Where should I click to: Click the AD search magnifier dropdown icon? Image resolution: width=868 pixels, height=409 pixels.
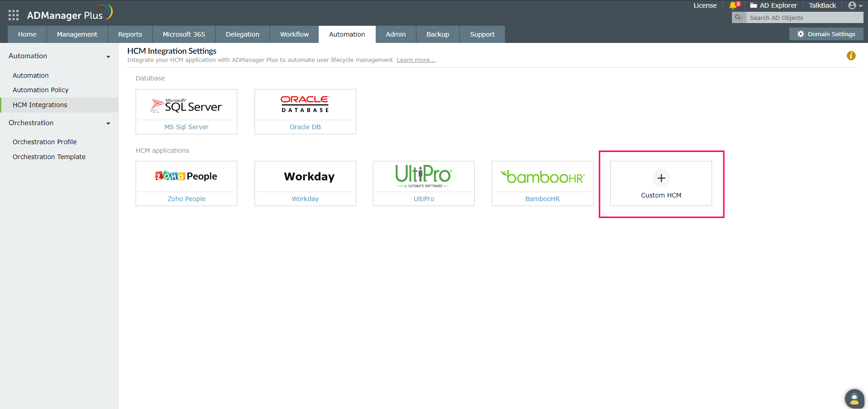point(739,18)
